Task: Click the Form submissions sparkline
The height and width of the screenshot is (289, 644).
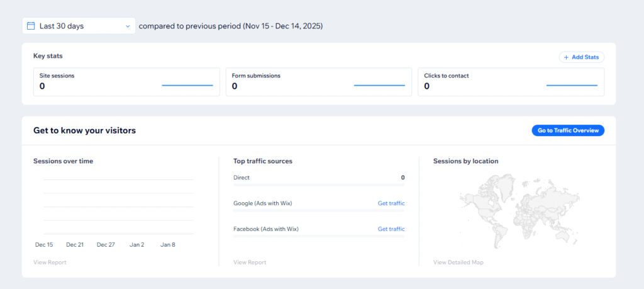Action: (379, 85)
